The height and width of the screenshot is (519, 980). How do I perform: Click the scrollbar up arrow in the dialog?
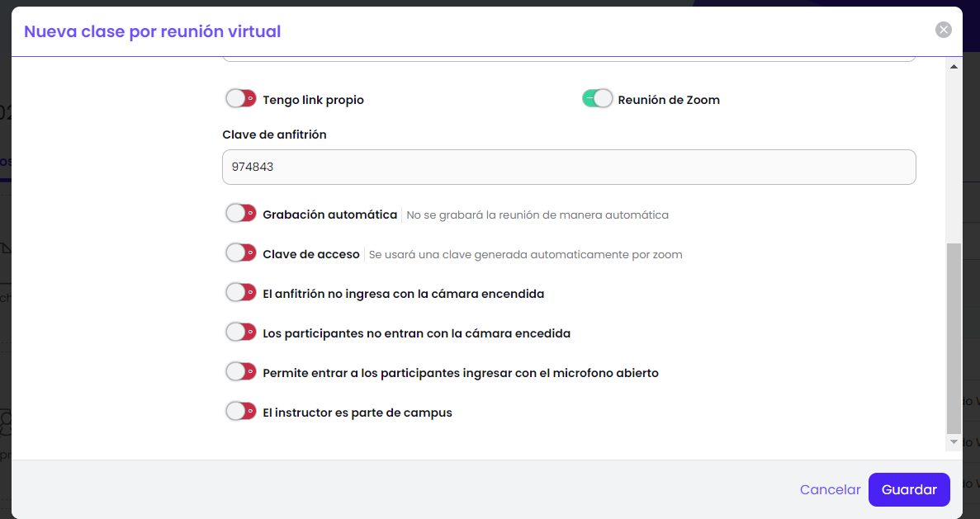coord(954,66)
